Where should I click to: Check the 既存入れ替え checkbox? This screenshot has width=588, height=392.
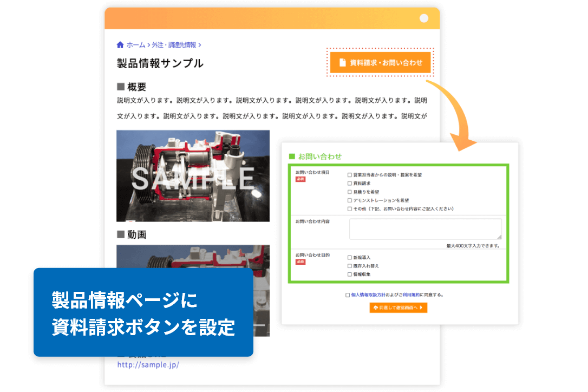350,266
